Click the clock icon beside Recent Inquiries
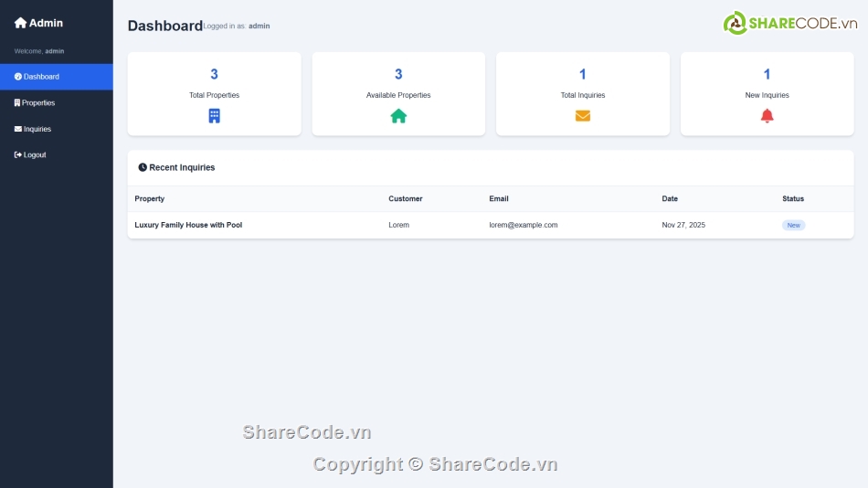 (x=143, y=167)
